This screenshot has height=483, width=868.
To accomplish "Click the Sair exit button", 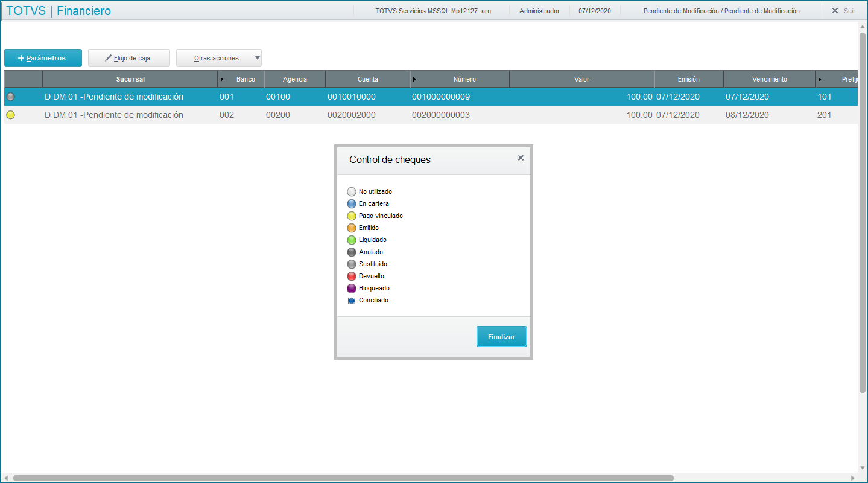I will click(x=844, y=11).
